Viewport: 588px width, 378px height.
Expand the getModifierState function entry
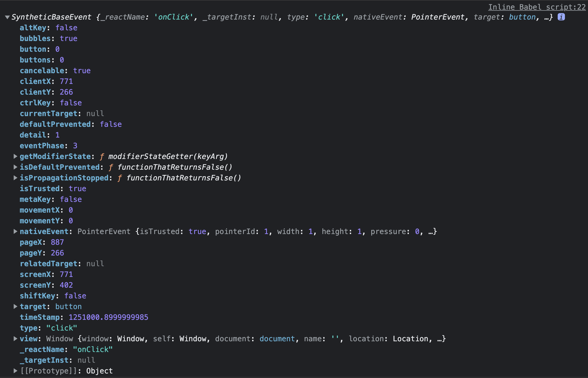pos(15,156)
